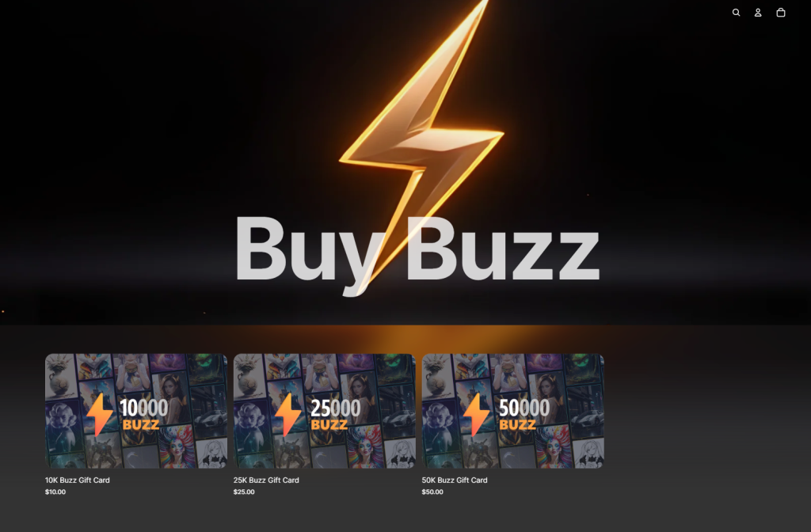Screen dimensions: 811x532
Task: Click the 25000 BUZZ text on middle card
Action: [x=335, y=415]
